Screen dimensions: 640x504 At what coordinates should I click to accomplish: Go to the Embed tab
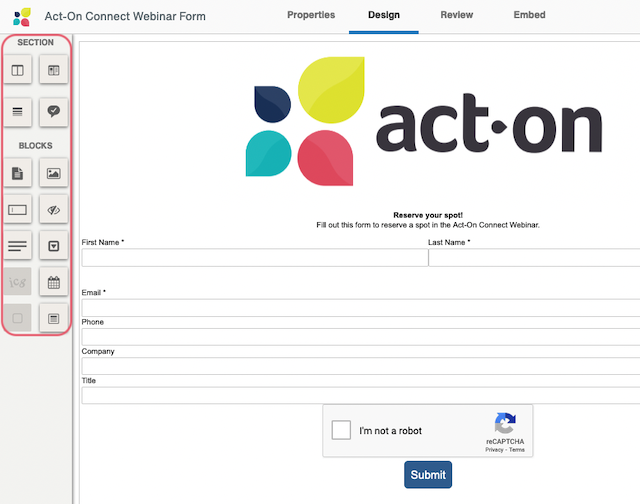529,15
